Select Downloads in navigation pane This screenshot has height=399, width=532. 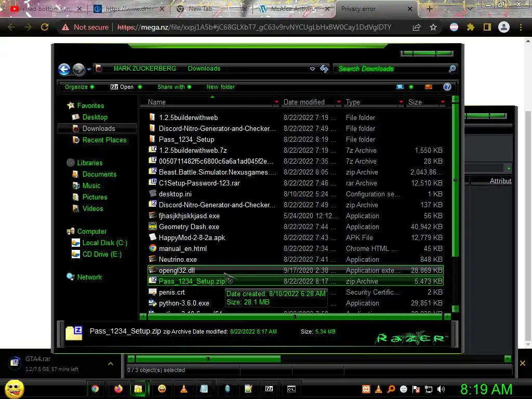tap(98, 129)
